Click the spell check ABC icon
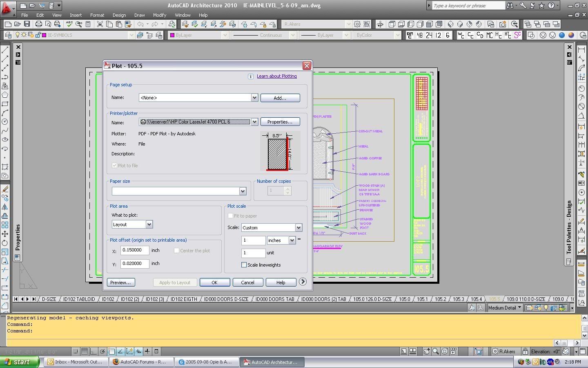The height and width of the screenshot is (368, 588). click(69, 24)
